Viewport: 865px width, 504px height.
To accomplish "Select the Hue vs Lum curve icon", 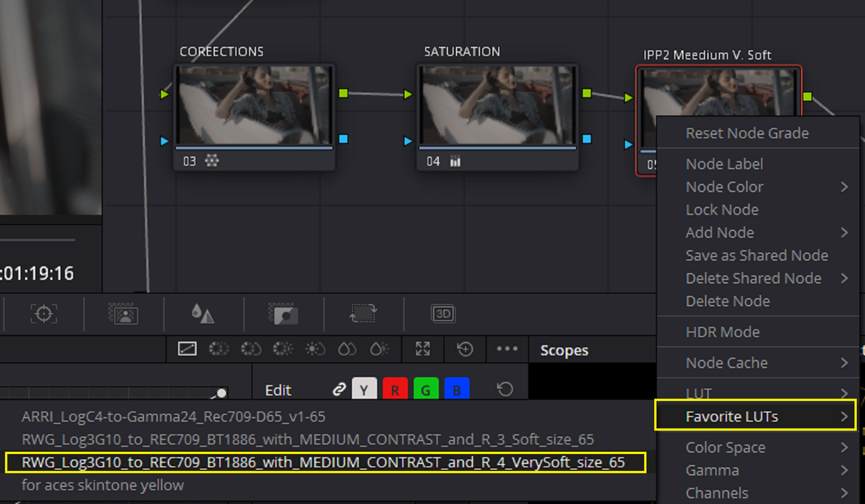I will tap(282, 349).
